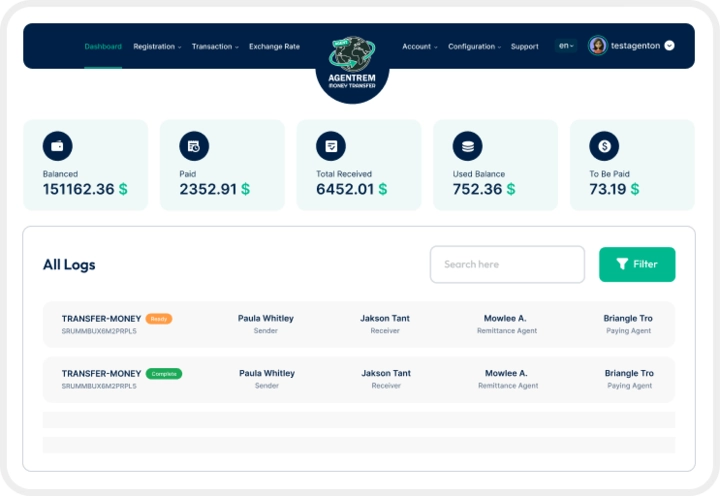Screen dimensions: 720x496
Task: Expand the Registration menu
Action: tap(157, 46)
